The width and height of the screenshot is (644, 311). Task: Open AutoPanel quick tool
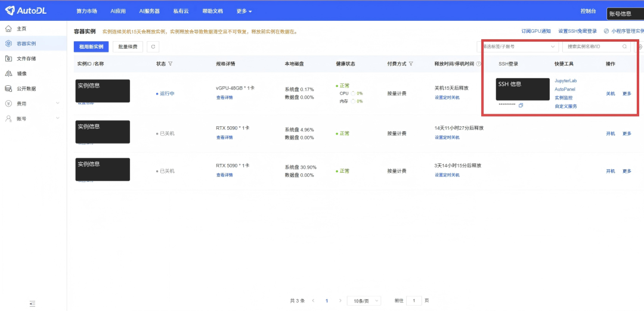click(x=565, y=89)
